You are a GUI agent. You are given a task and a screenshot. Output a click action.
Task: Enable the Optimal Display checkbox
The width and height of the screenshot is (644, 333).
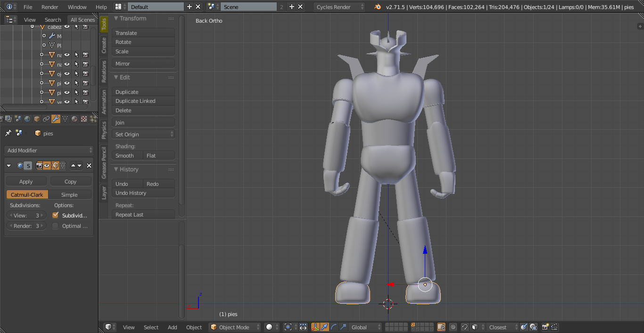coord(56,226)
